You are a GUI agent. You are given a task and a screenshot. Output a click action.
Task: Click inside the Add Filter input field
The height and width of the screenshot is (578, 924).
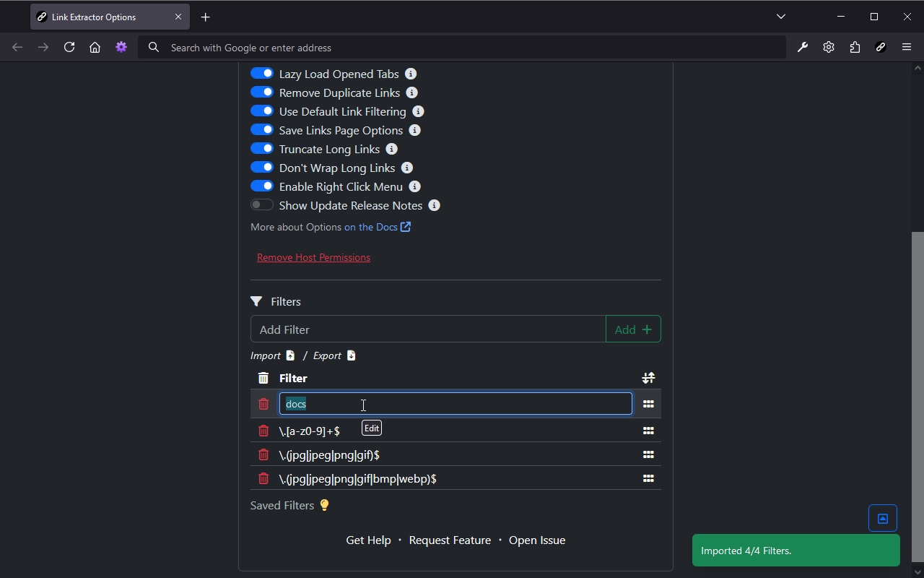tap(427, 329)
